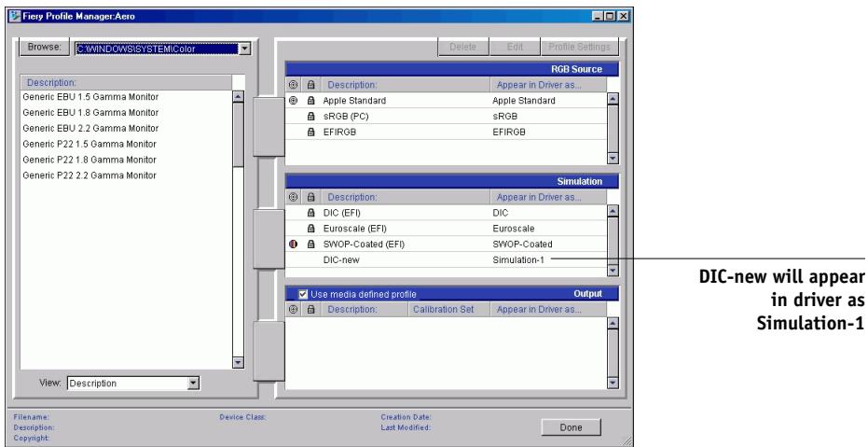
Task: Click the lock icon on the EFIRGB row
Action: click(x=310, y=132)
